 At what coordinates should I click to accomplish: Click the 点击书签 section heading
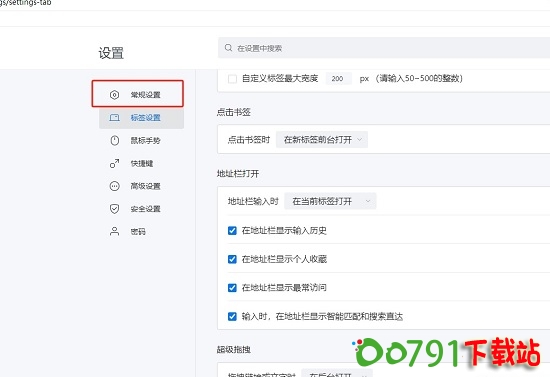[x=234, y=112]
